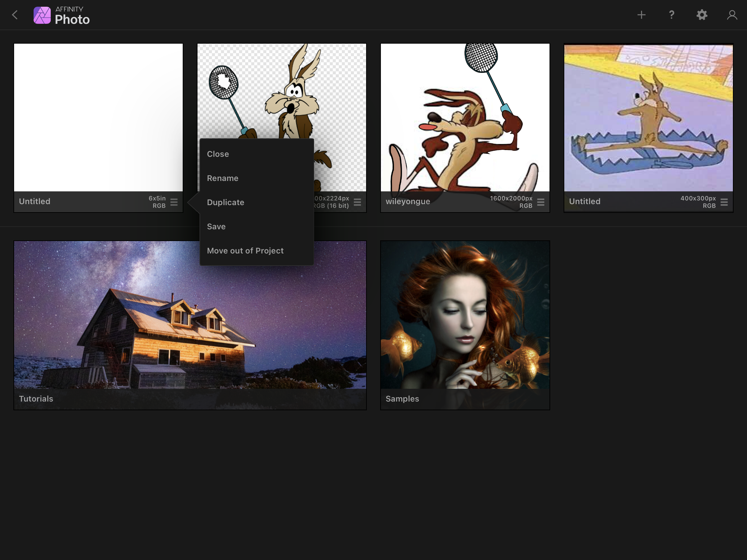Open help via question mark icon
Image resolution: width=747 pixels, height=560 pixels.
coord(671,15)
